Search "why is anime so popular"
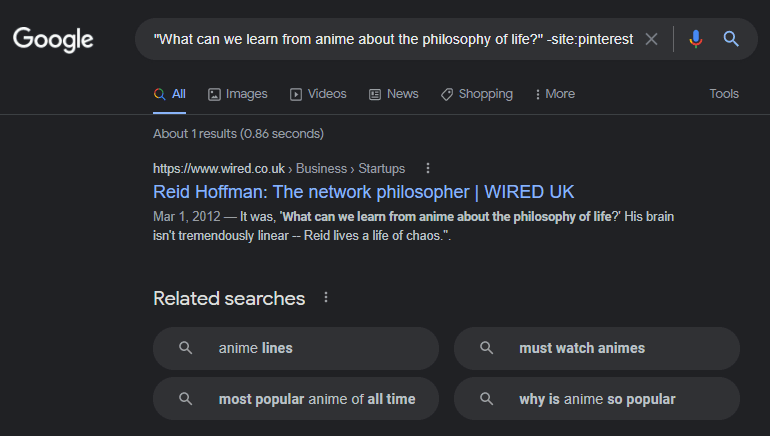770x436 pixels. [597, 399]
